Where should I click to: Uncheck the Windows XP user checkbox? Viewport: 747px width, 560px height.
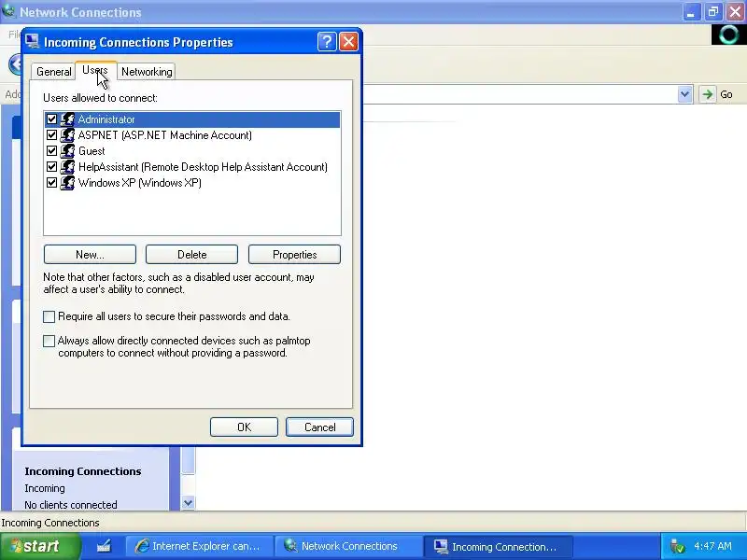(x=51, y=183)
